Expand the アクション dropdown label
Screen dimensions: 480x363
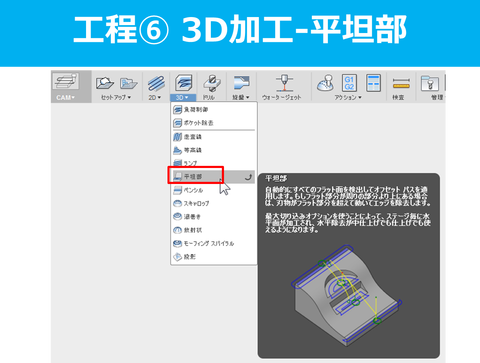click(348, 97)
